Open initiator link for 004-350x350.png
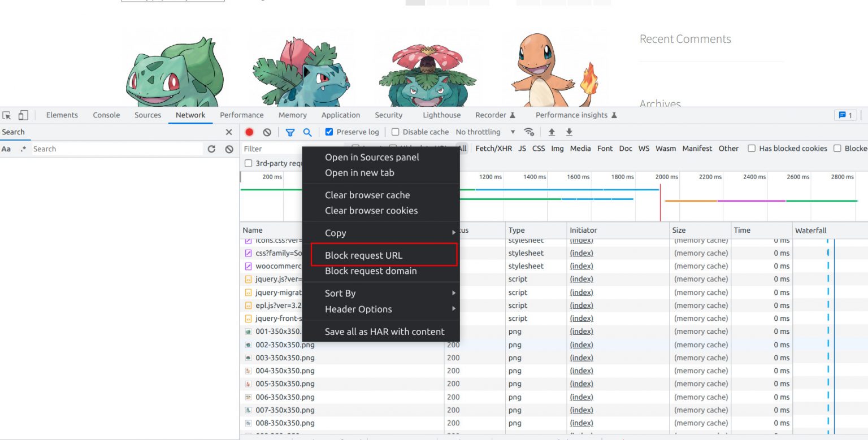Image resolution: width=868 pixels, height=440 pixels. (x=581, y=371)
